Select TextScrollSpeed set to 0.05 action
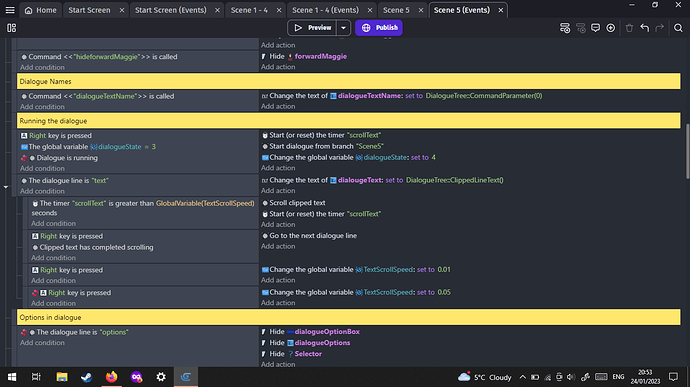Image resolution: width=690 pixels, height=387 pixels. pyautogui.click(x=356, y=292)
